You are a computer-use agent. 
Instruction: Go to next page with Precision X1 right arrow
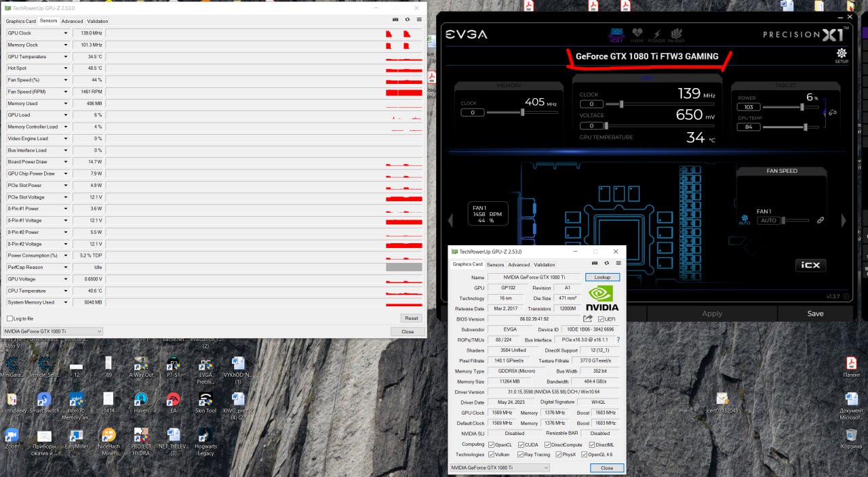pyautogui.click(x=844, y=220)
